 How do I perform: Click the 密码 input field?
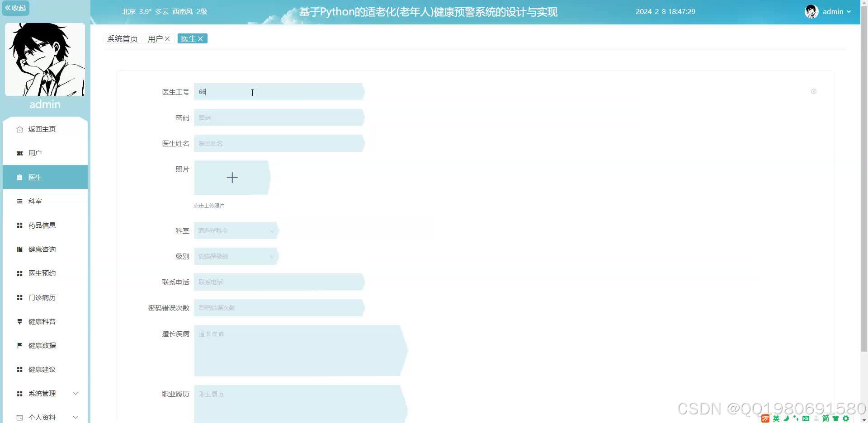pos(279,117)
